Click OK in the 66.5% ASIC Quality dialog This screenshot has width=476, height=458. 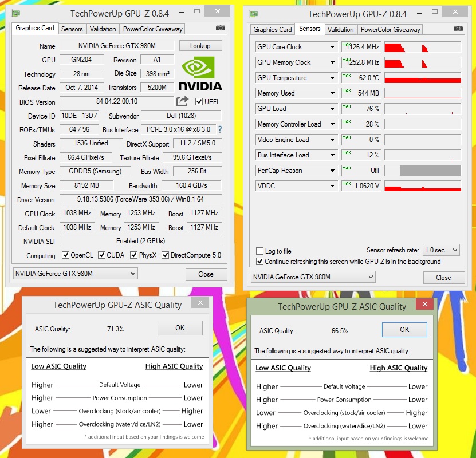404,330
